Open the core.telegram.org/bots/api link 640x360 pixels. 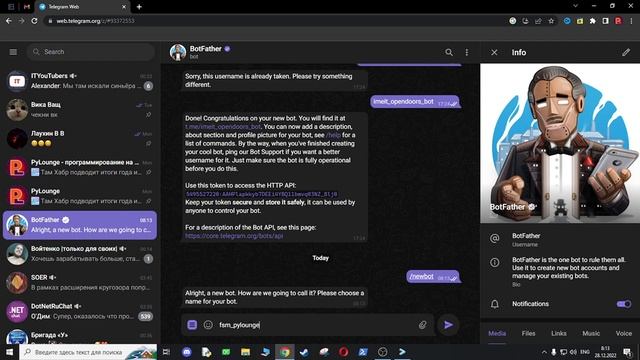(234, 236)
